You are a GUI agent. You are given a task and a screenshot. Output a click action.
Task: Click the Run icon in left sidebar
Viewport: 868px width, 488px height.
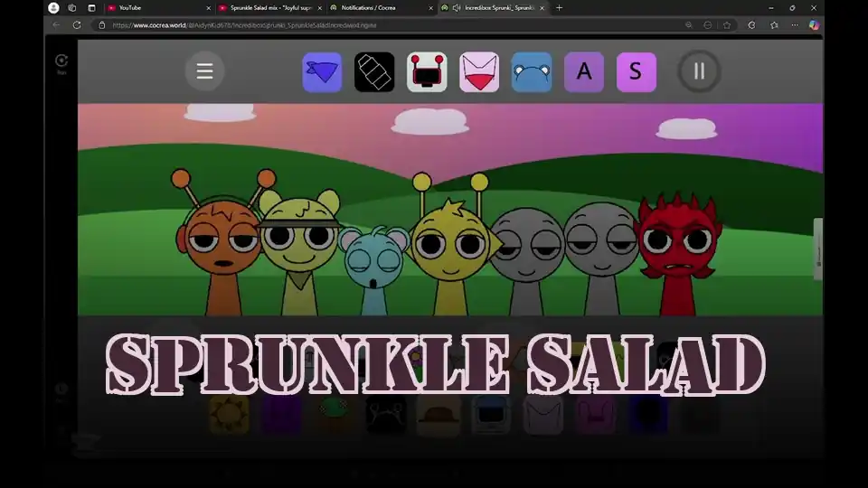61,63
